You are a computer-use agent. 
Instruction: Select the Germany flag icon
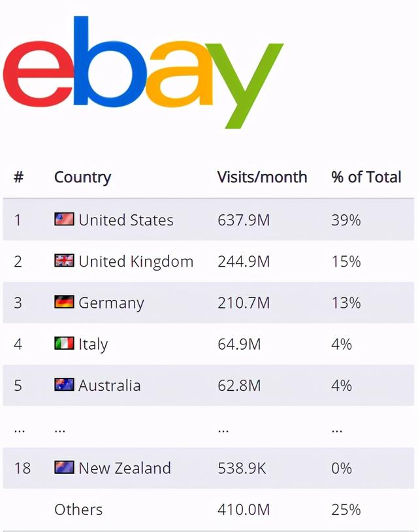[x=64, y=303]
